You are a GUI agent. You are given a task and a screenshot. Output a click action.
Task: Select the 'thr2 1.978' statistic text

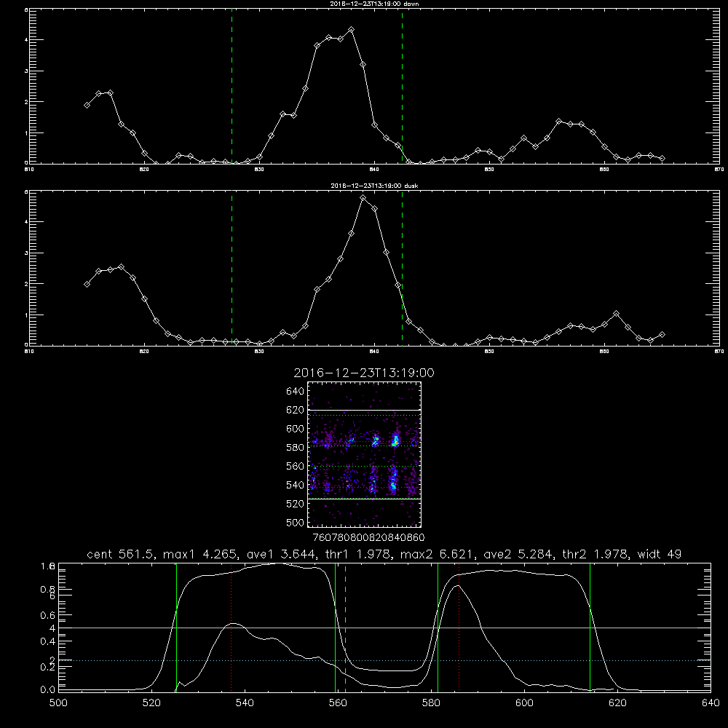point(596,554)
